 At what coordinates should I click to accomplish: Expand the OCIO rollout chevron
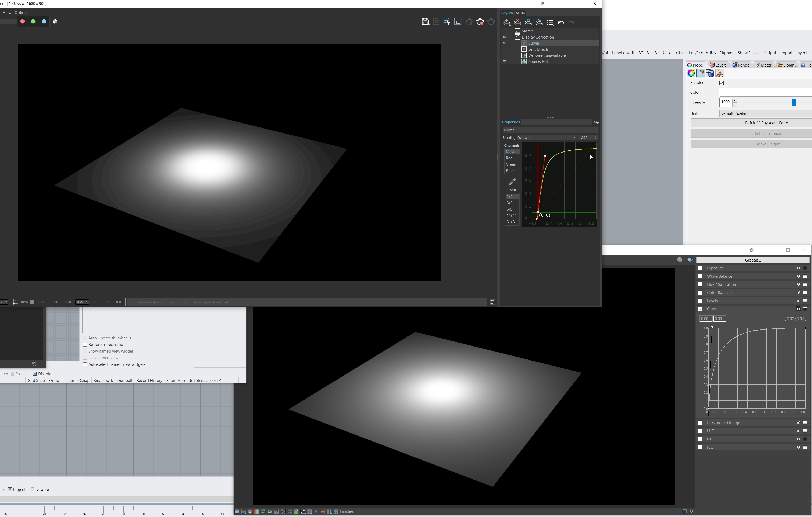click(798, 439)
